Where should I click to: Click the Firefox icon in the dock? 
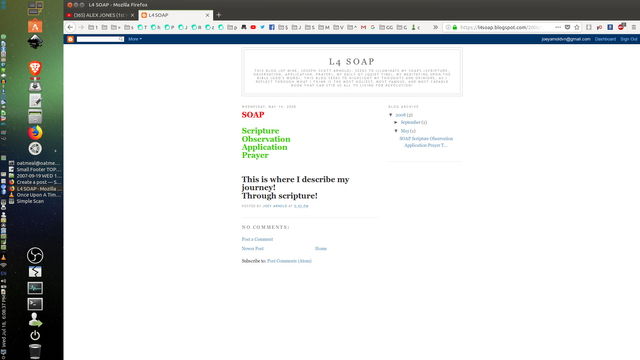pos(35,133)
